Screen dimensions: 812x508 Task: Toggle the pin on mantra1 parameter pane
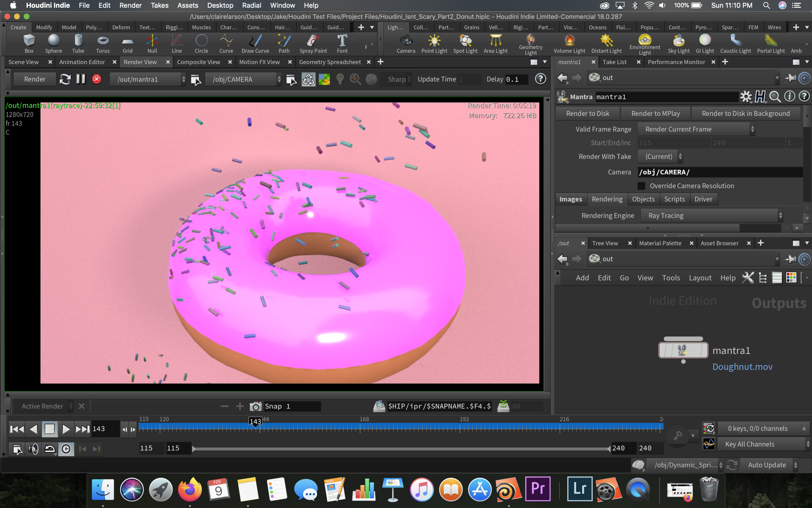tap(790, 78)
